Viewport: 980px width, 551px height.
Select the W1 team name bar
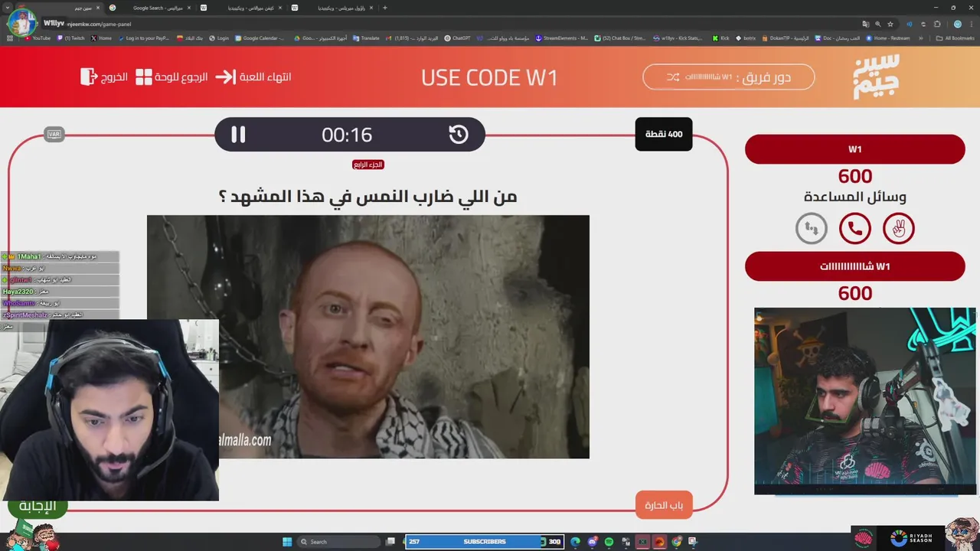(x=855, y=149)
